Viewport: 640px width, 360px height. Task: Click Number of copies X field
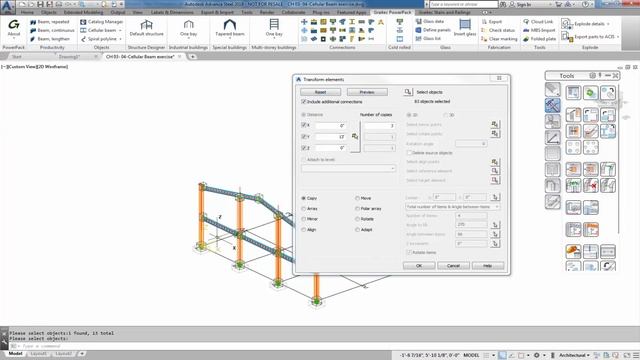pyautogui.click(x=380, y=125)
